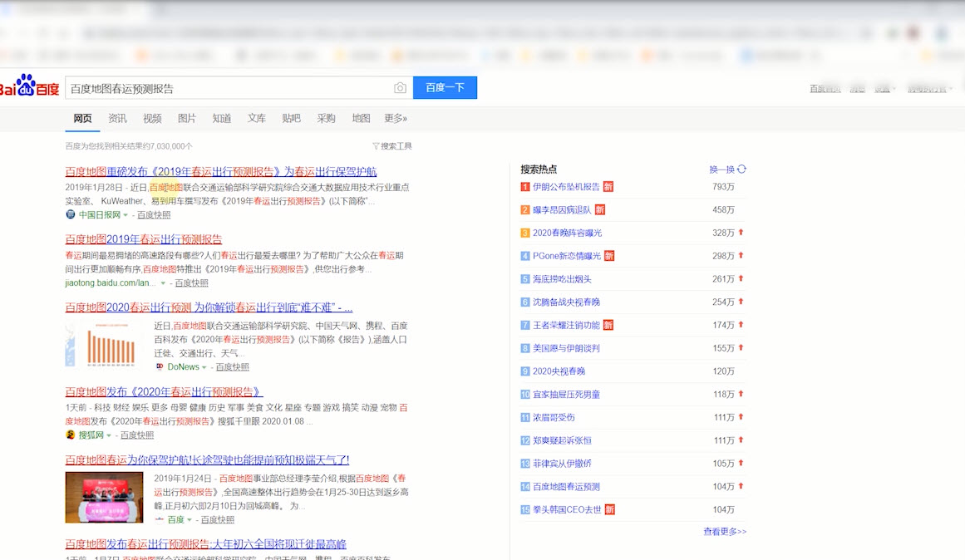Open bar chart thumbnail of DoNews result

click(x=104, y=345)
